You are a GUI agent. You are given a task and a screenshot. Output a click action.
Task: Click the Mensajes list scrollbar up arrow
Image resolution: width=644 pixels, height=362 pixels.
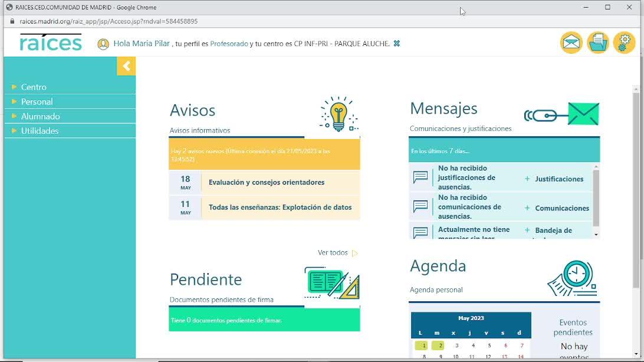596,167
